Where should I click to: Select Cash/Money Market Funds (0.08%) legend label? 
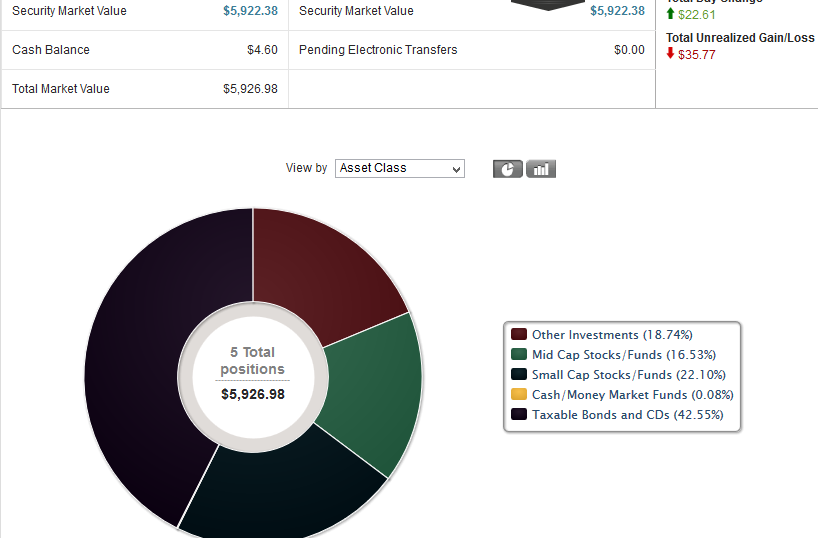633,394
